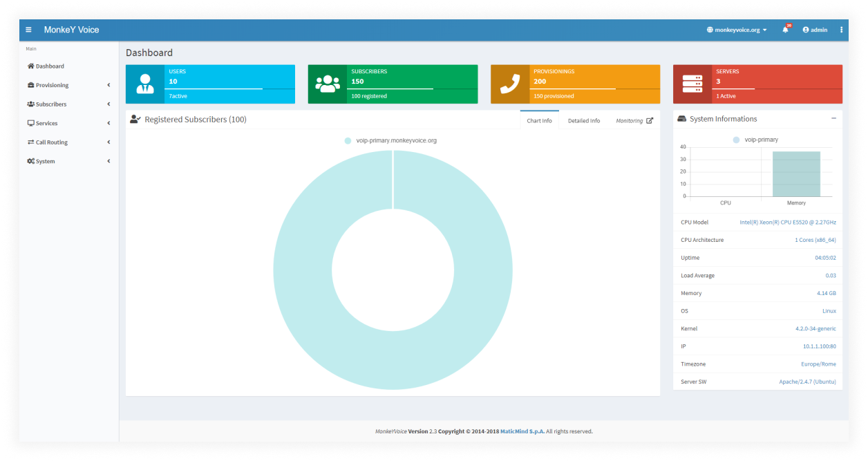
Task: Click the USERS summary card
Action: coord(210,84)
